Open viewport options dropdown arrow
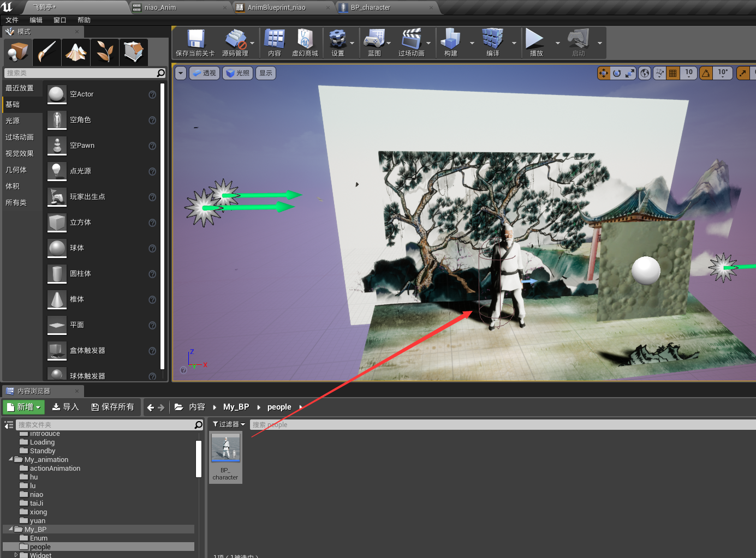Screen dimensions: 756x558 pyautogui.click(x=181, y=73)
